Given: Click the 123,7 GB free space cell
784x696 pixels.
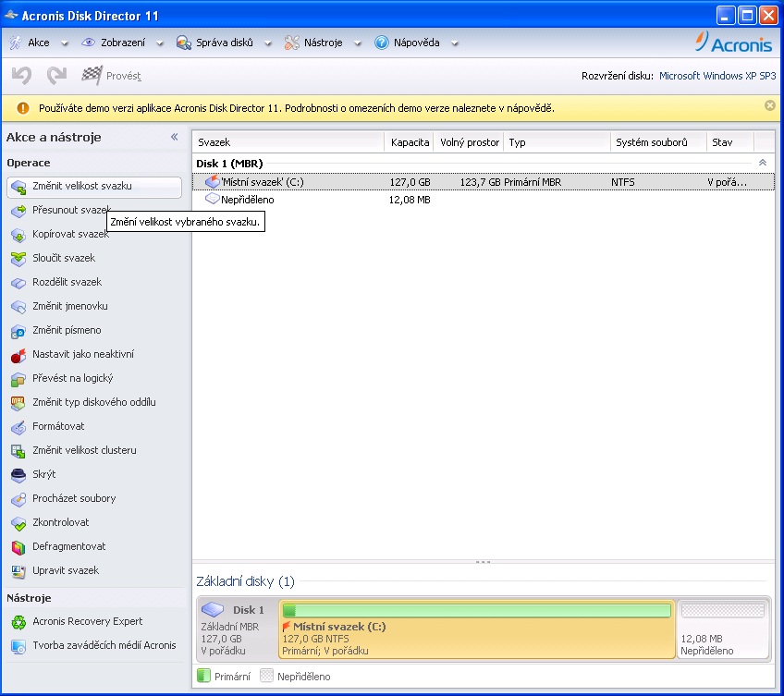Looking at the screenshot, I should [x=480, y=182].
